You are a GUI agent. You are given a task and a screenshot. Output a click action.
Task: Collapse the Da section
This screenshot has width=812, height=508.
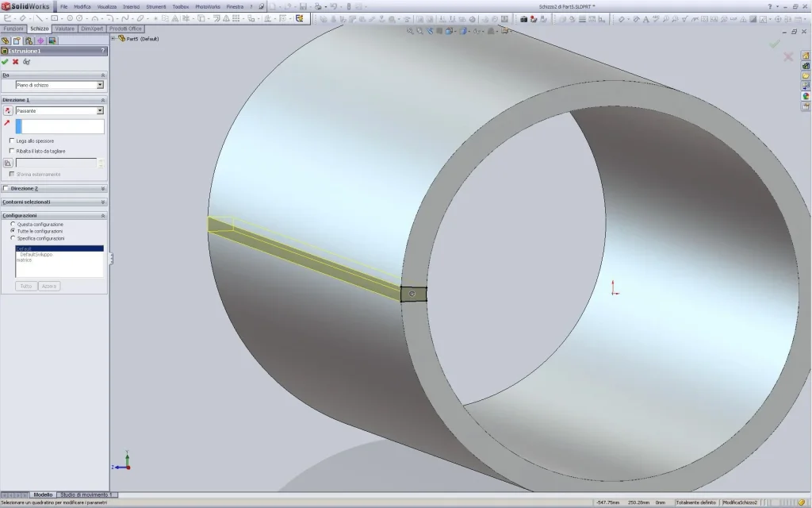click(x=102, y=75)
